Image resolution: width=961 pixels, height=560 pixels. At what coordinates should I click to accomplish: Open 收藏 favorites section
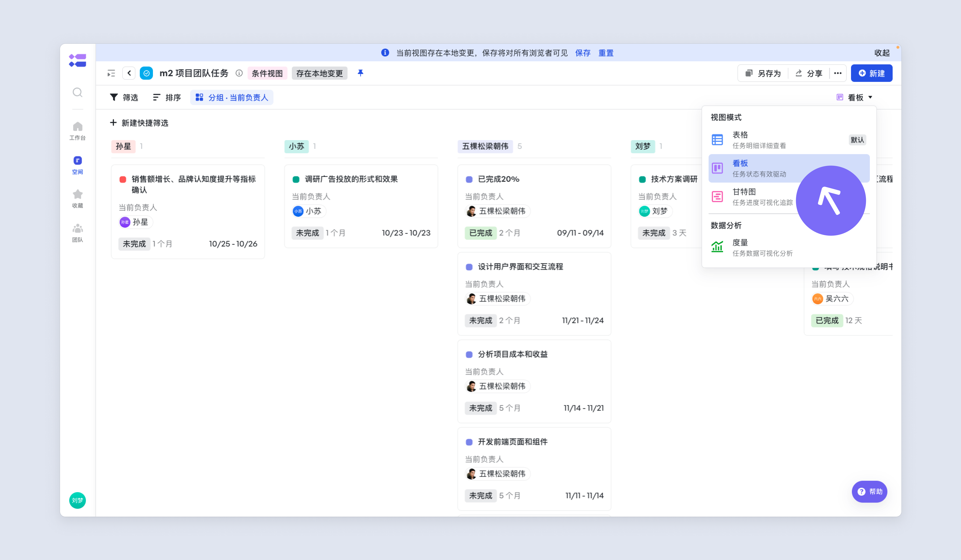tap(77, 199)
